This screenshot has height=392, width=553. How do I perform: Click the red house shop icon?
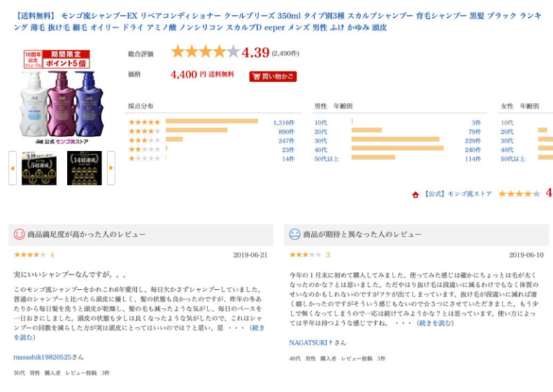click(x=415, y=194)
